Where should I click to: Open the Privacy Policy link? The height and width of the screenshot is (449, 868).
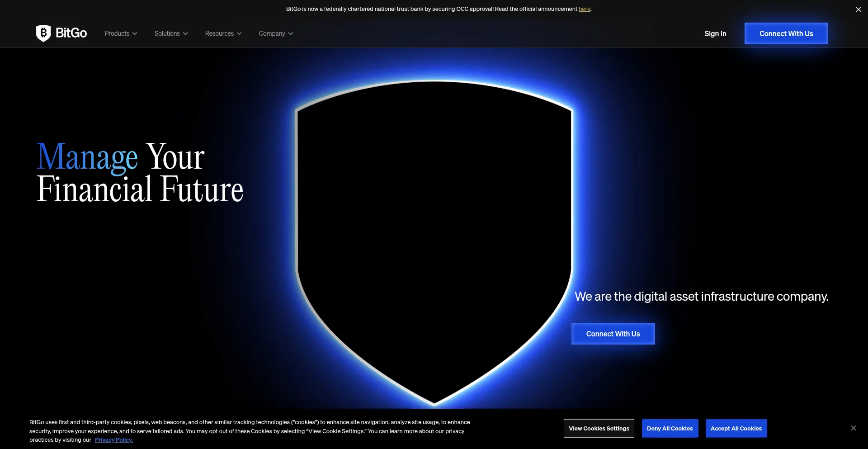pos(113,440)
